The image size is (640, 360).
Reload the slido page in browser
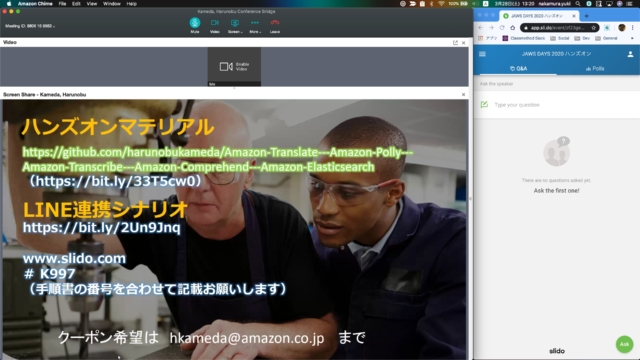point(502,28)
